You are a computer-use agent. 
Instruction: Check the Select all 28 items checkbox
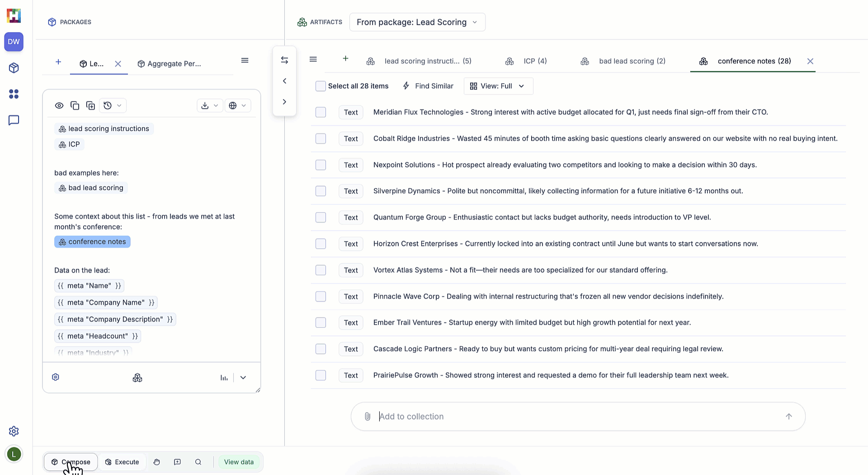coord(321,86)
